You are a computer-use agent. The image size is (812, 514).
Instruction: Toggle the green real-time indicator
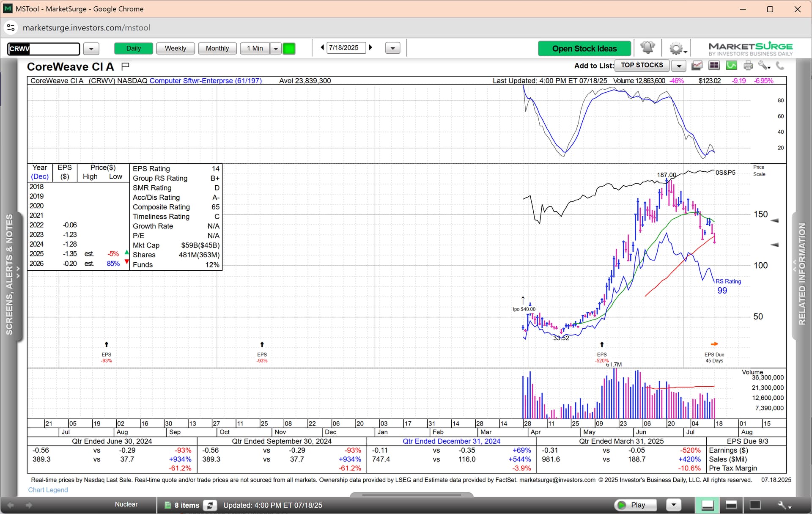[289, 49]
